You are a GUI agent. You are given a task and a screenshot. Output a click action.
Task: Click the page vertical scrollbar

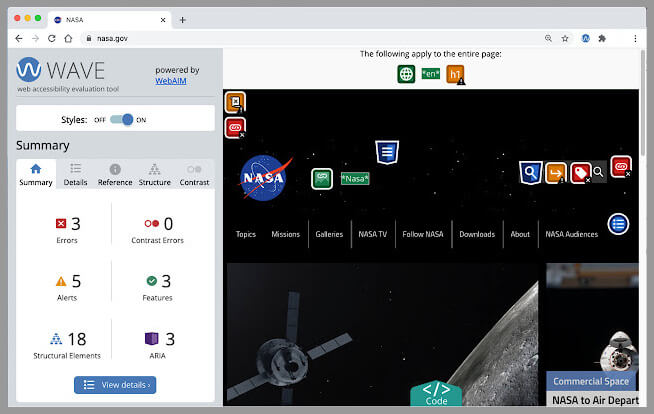point(643,102)
